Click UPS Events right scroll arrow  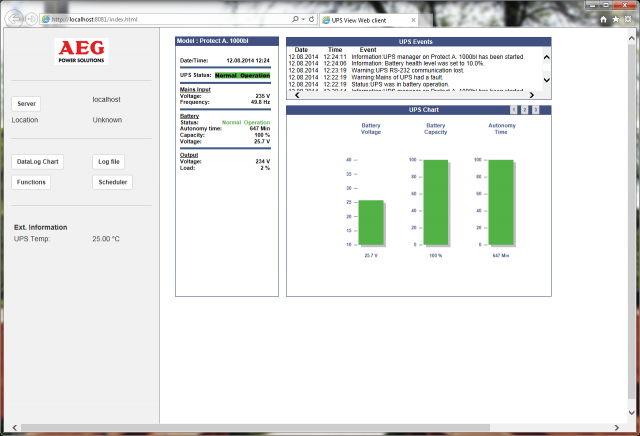pos(531,95)
